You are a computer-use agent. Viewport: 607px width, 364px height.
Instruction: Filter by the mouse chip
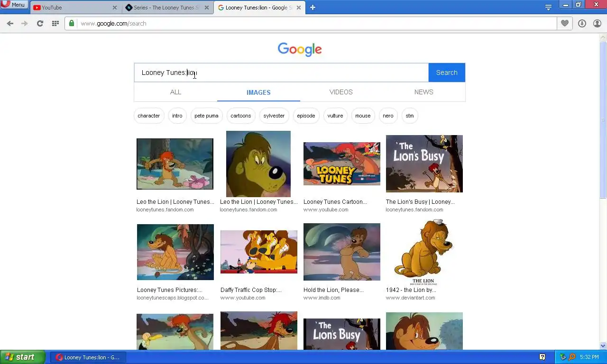coord(363,116)
